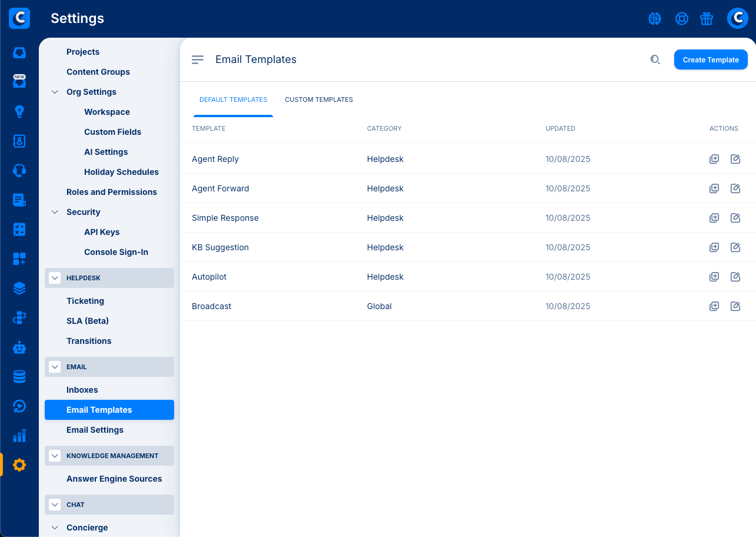Click the brain AI icon in header
The image size is (756, 537).
tap(655, 19)
